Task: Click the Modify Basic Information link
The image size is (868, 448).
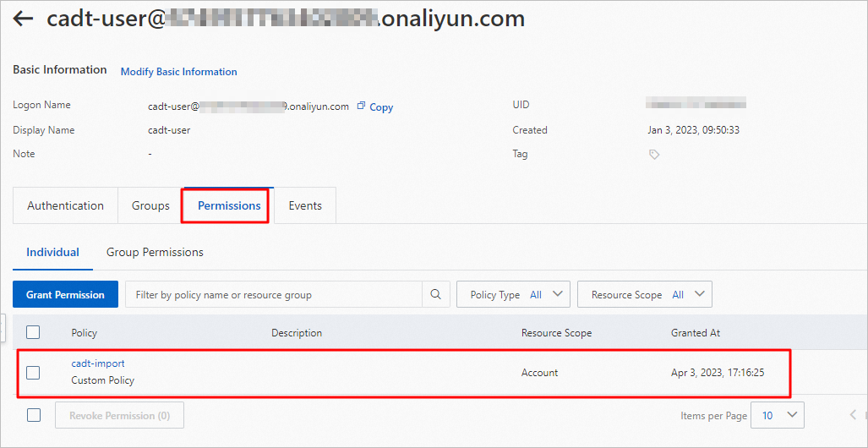Action: click(179, 72)
